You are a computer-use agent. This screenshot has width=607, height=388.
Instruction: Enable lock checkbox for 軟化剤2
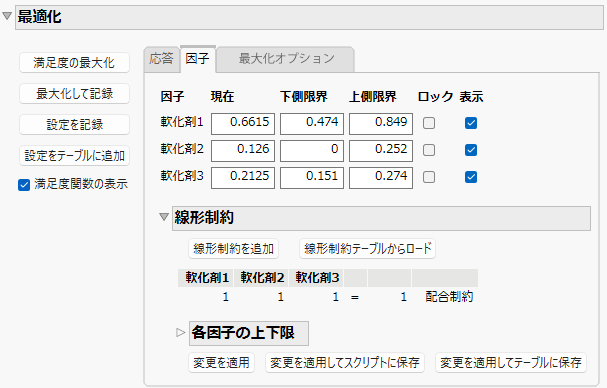click(x=429, y=150)
